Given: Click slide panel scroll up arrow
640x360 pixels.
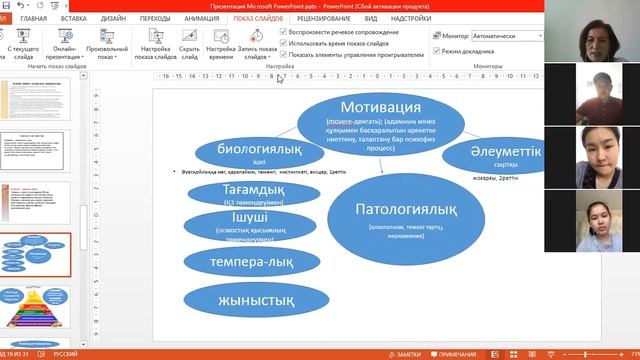Looking at the screenshot, I should [x=84, y=76].
